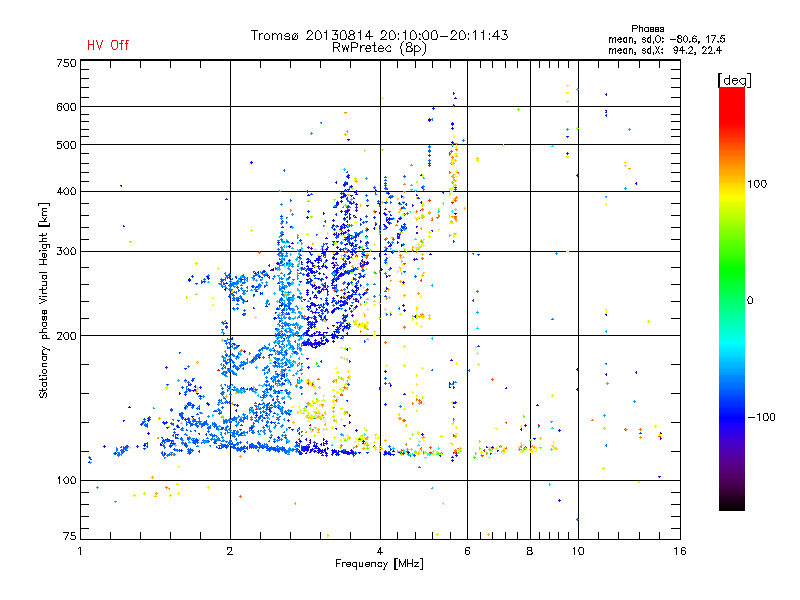Click the y-axis tick label '750'
This screenshot has width=800, height=600.
[x=66, y=63]
